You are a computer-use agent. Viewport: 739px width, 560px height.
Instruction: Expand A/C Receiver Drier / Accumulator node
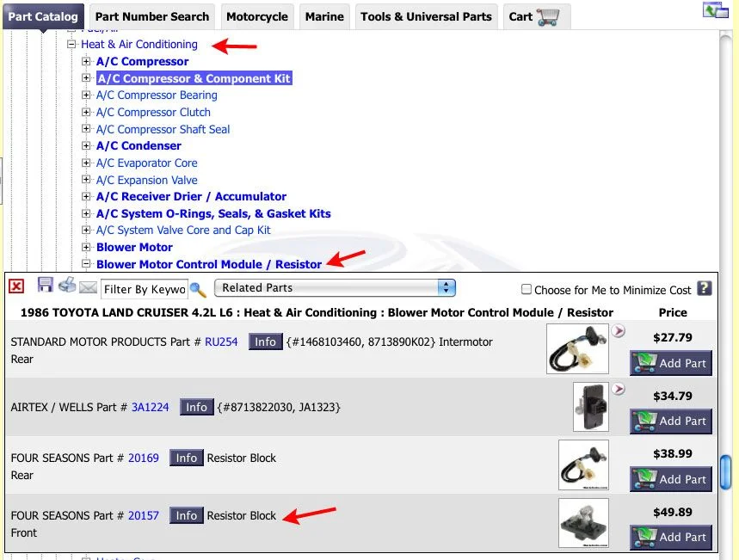tap(86, 197)
